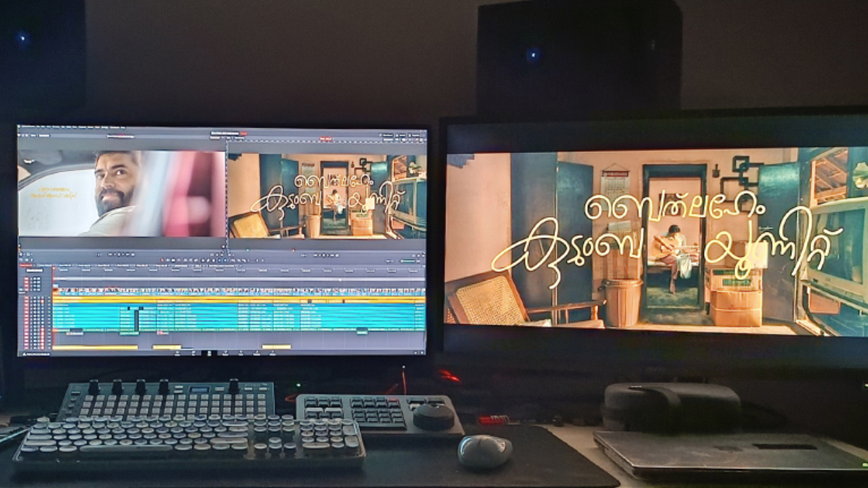Select the red Selection Mode arrow tool
Image resolution: width=868 pixels, height=488 pixels.
(161, 260)
